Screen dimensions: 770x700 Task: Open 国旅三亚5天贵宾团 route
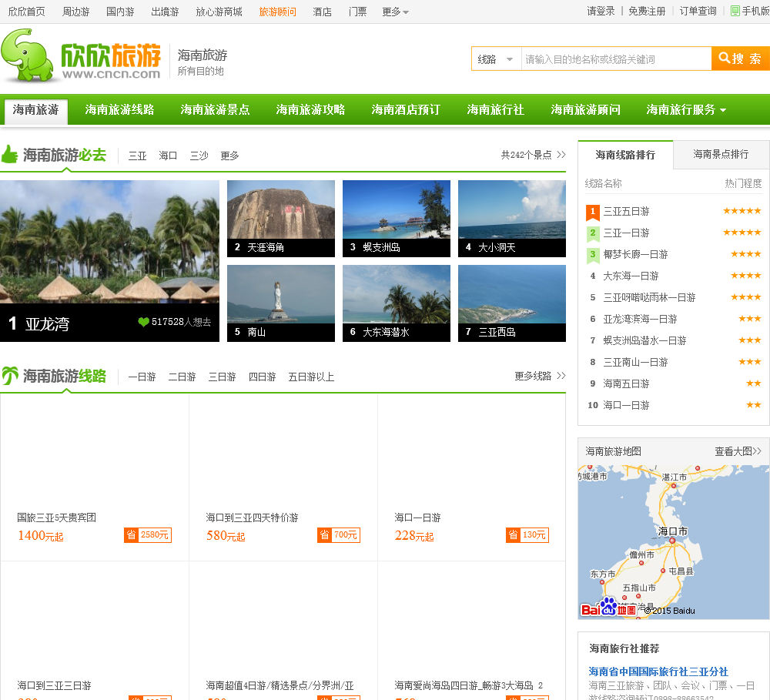56,517
